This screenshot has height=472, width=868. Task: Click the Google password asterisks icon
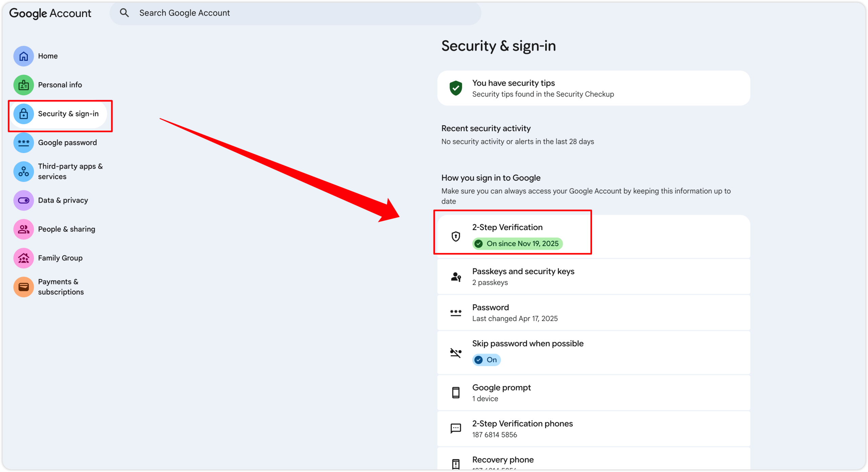tap(23, 143)
